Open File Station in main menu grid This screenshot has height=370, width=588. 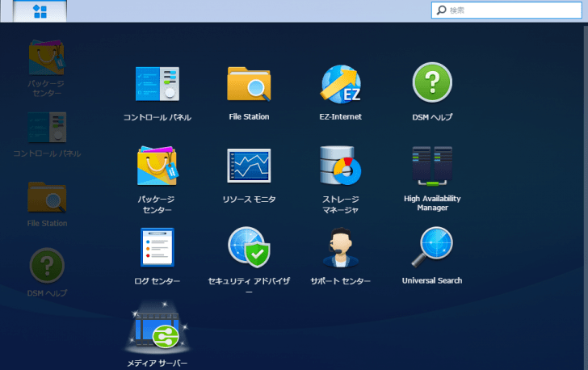click(249, 84)
